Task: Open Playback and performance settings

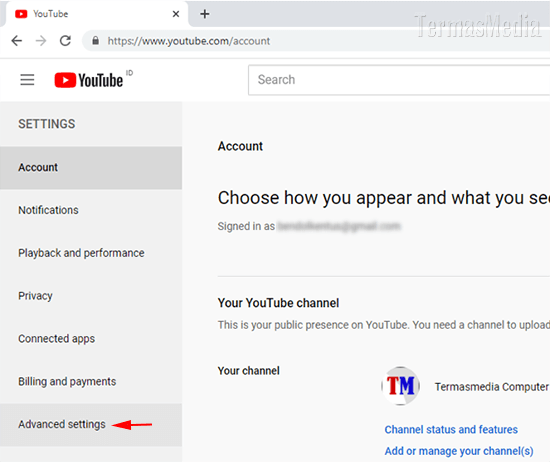Action: pos(91,253)
